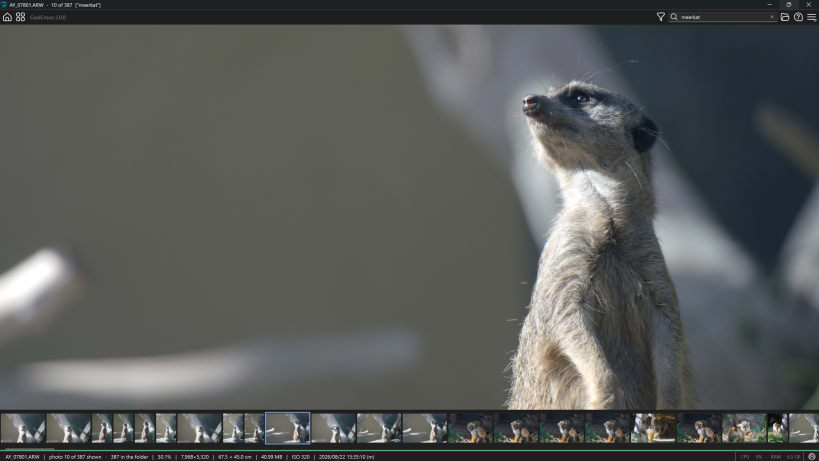This screenshot has width=819, height=461.
Task: Open the folder browse icon
Action: point(785,17)
